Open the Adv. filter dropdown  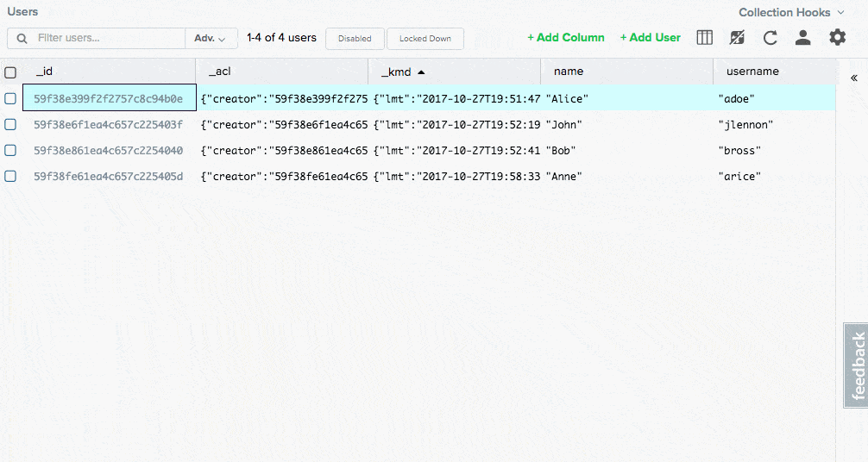pos(211,39)
